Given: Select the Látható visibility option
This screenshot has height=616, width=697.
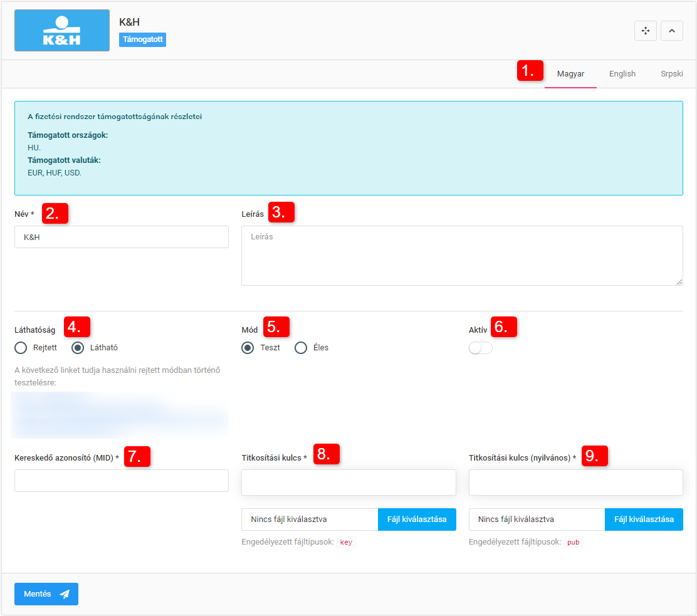Looking at the screenshot, I should (78, 348).
